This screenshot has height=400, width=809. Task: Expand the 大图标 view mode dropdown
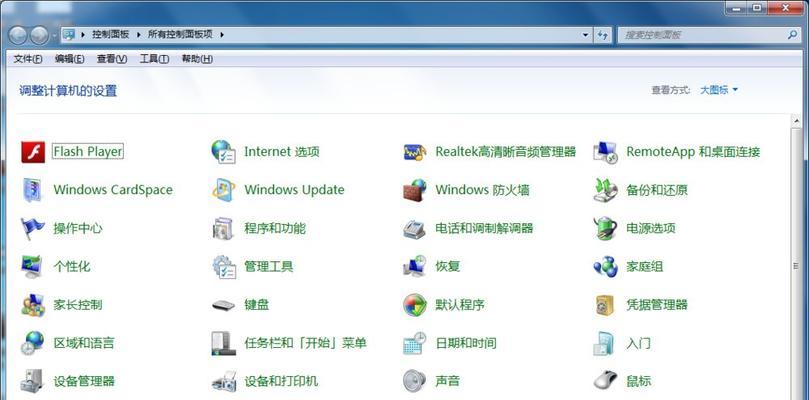[x=719, y=90]
